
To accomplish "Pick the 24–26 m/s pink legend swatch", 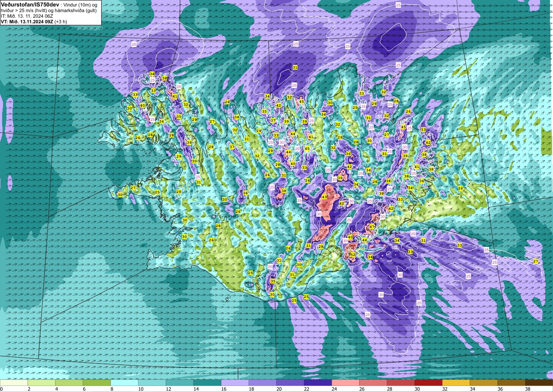I will [x=346, y=383].
